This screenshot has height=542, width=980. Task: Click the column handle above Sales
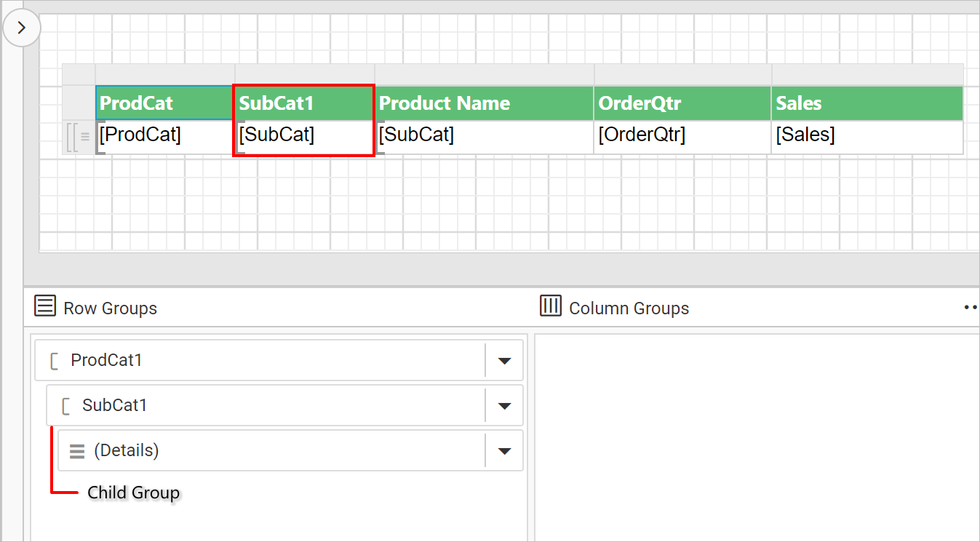tap(867, 74)
